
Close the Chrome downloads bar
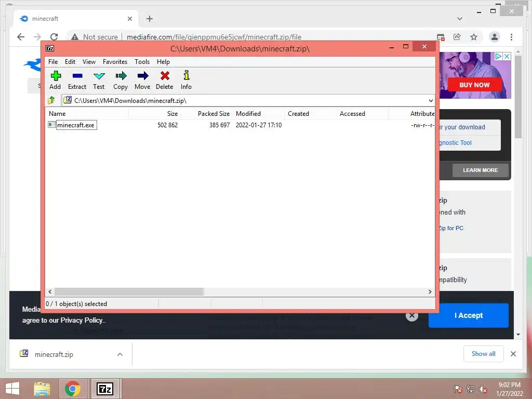513,353
